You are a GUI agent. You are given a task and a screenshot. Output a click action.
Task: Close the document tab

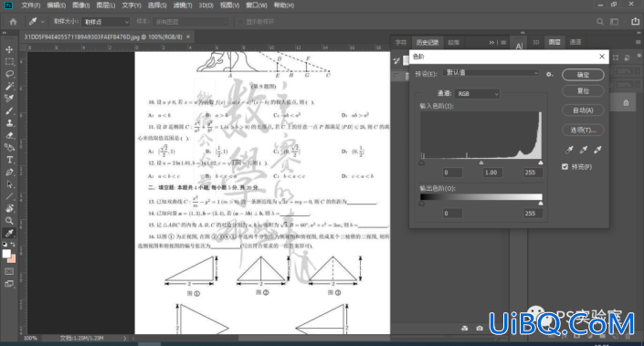[188, 37]
